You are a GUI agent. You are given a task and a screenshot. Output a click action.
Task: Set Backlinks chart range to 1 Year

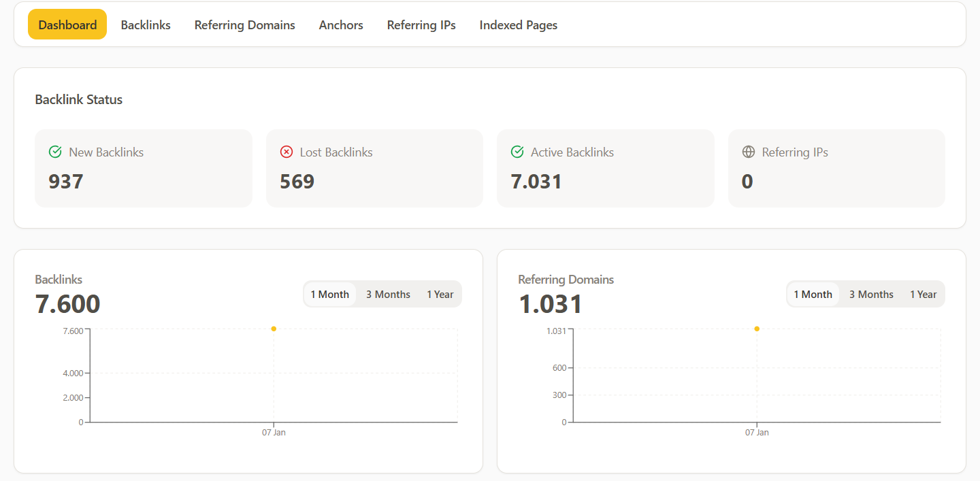pos(440,294)
